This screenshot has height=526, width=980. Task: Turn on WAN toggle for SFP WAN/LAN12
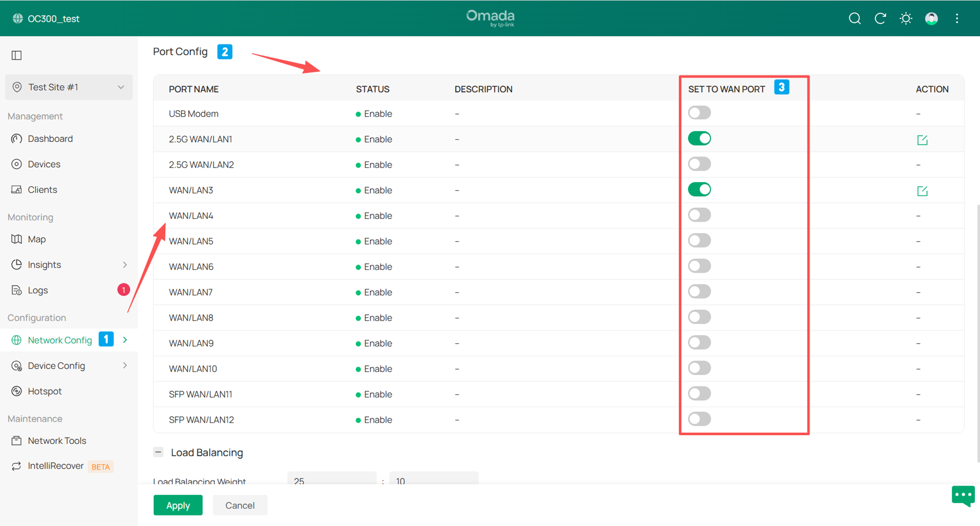pyautogui.click(x=699, y=419)
